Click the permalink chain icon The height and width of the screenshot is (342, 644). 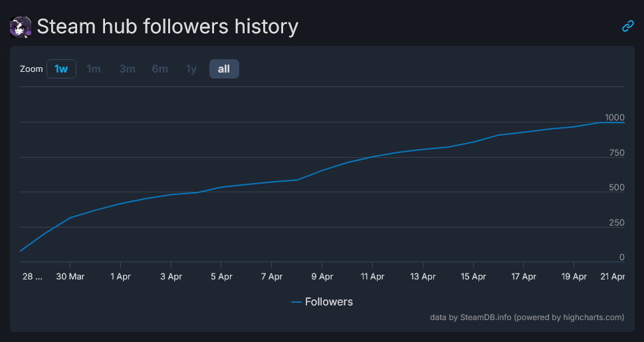(627, 26)
